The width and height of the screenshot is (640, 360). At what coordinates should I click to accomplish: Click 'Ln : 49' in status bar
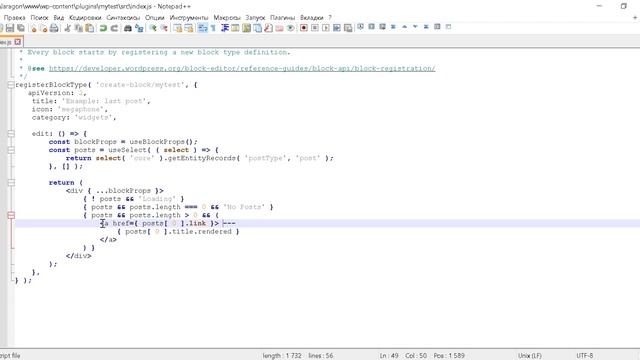(389, 356)
